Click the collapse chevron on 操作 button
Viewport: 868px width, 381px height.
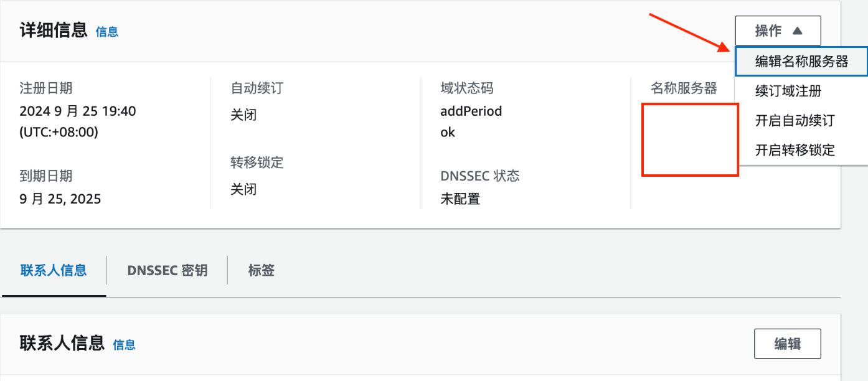(798, 30)
